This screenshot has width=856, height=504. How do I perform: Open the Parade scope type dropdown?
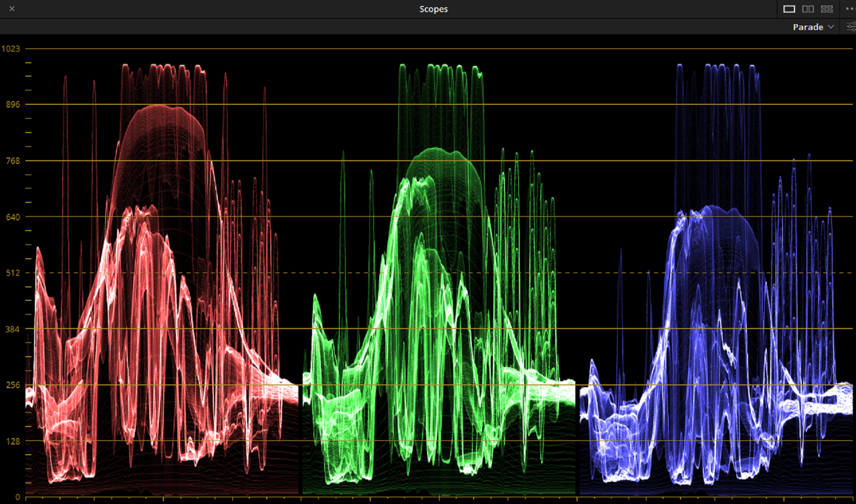tap(813, 27)
